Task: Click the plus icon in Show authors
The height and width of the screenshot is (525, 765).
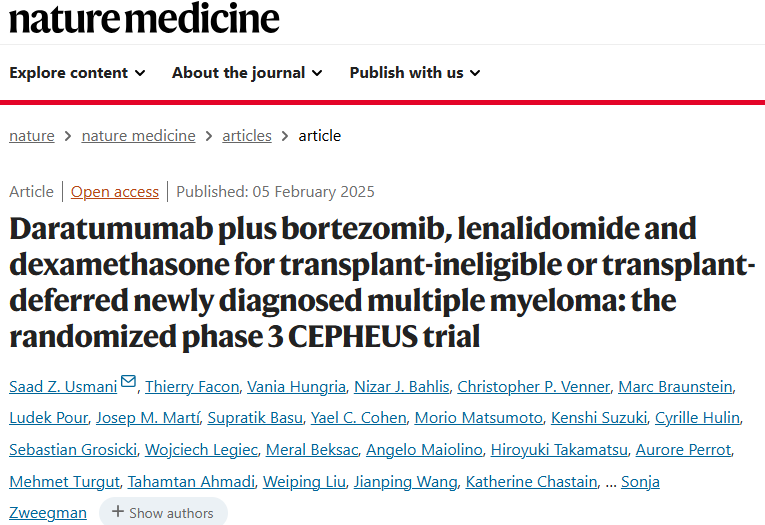Action: coord(118,511)
